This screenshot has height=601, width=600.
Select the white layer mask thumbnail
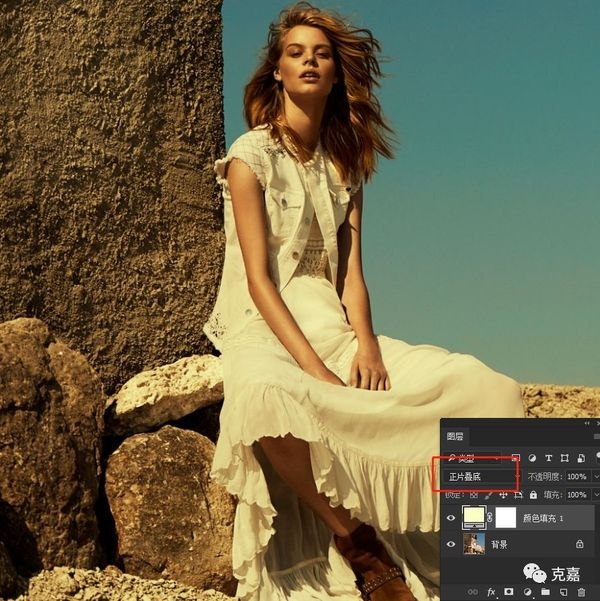pyautogui.click(x=506, y=517)
